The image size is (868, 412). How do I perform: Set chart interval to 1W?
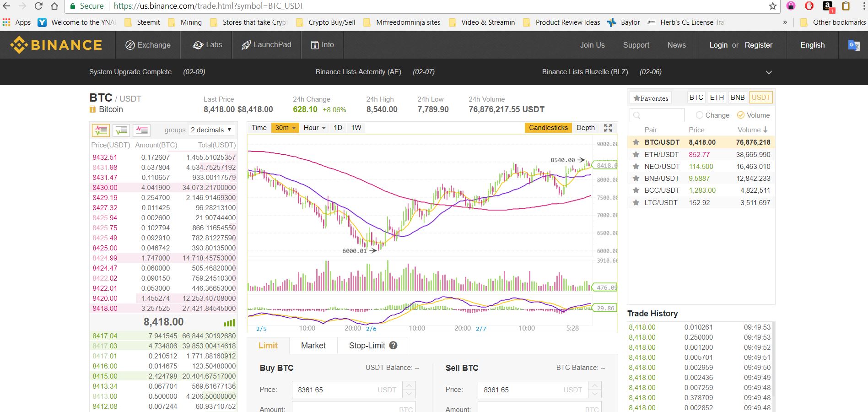point(356,128)
